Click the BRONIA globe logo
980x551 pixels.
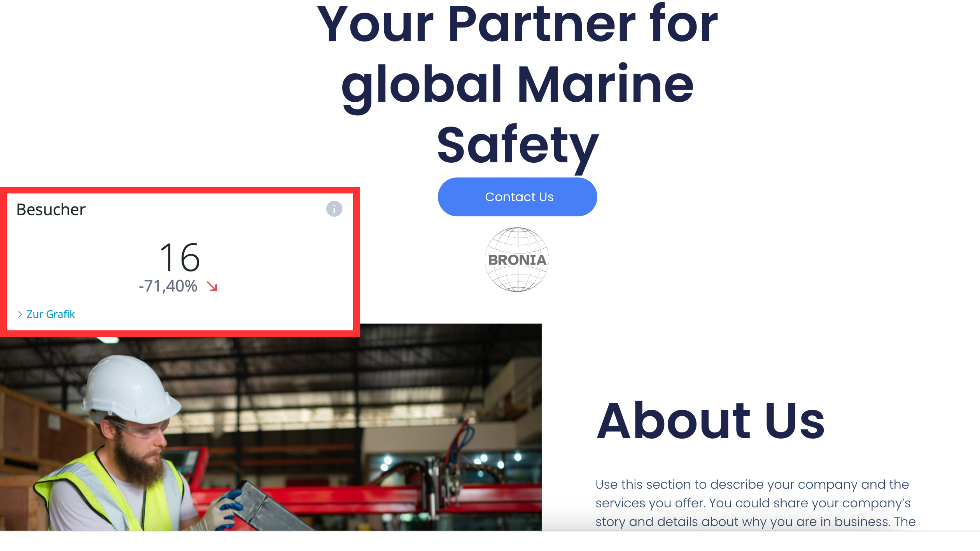click(x=517, y=260)
